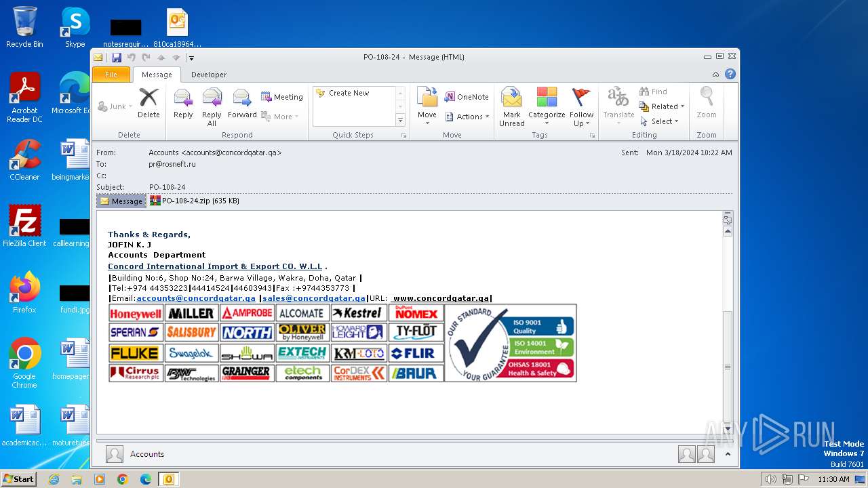The image size is (868, 488).
Task: Click the Delete message icon
Action: [149, 103]
